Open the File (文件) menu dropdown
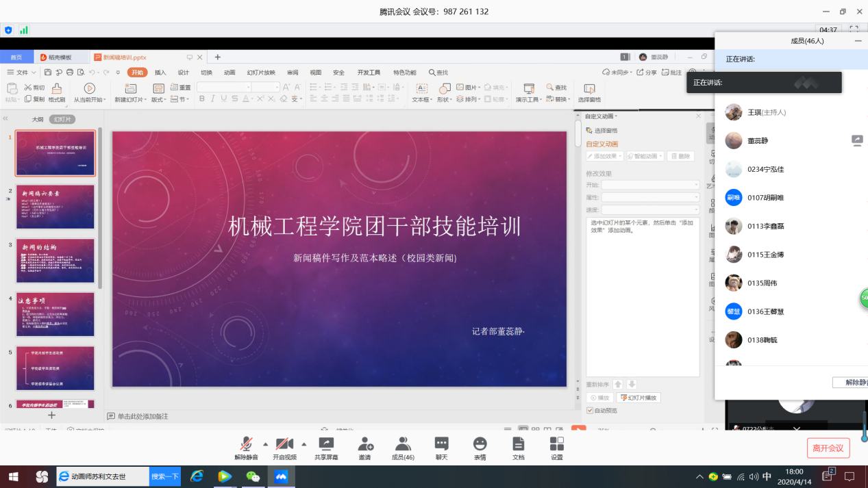The width and height of the screenshot is (868, 488). [x=22, y=73]
